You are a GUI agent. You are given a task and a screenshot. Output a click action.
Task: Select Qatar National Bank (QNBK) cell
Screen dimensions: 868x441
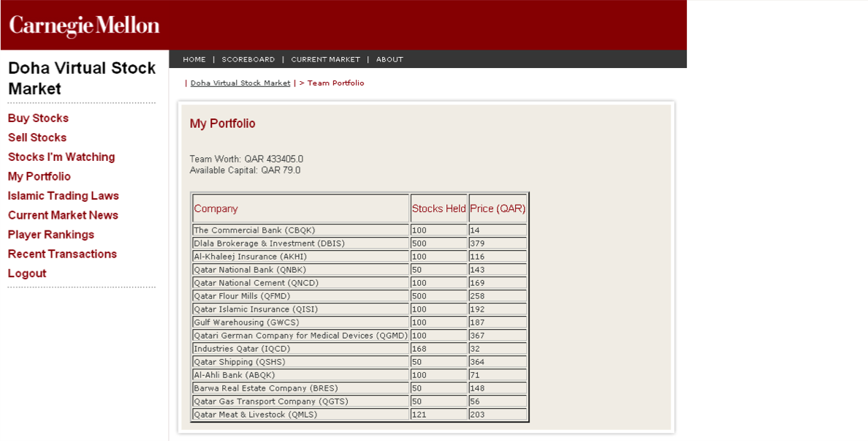click(300, 270)
